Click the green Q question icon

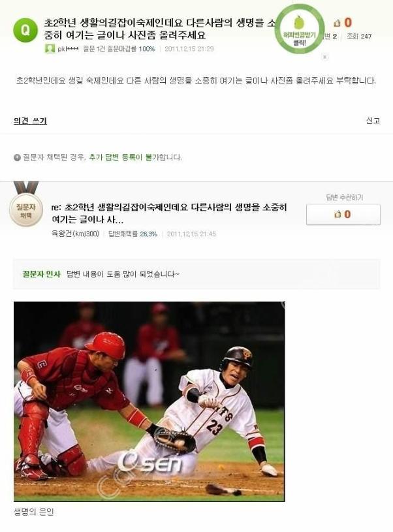click(25, 30)
